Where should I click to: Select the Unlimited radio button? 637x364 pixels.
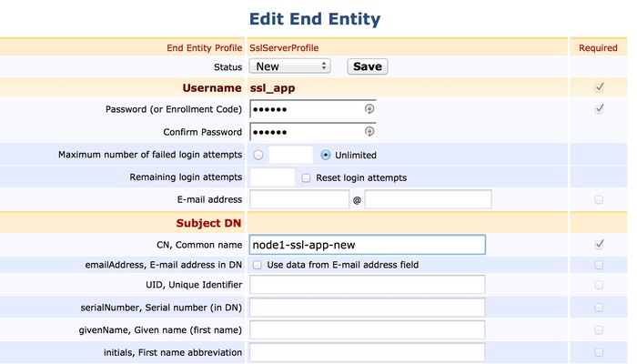[x=327, y=155]
